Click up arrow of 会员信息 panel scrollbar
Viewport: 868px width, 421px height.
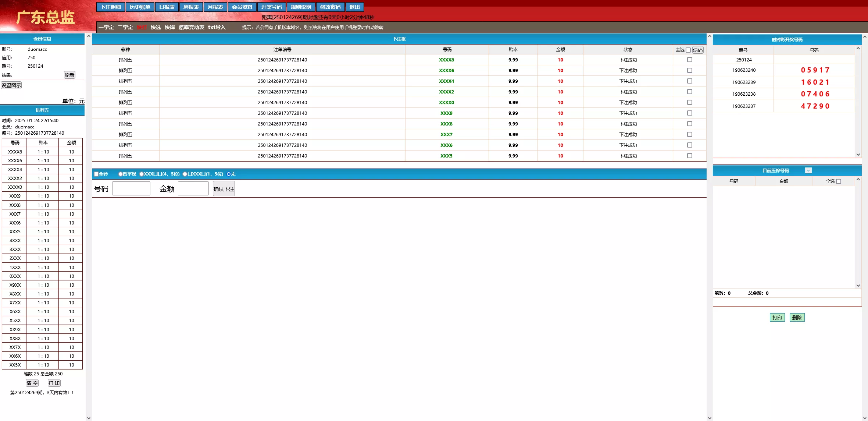point(88,36)
